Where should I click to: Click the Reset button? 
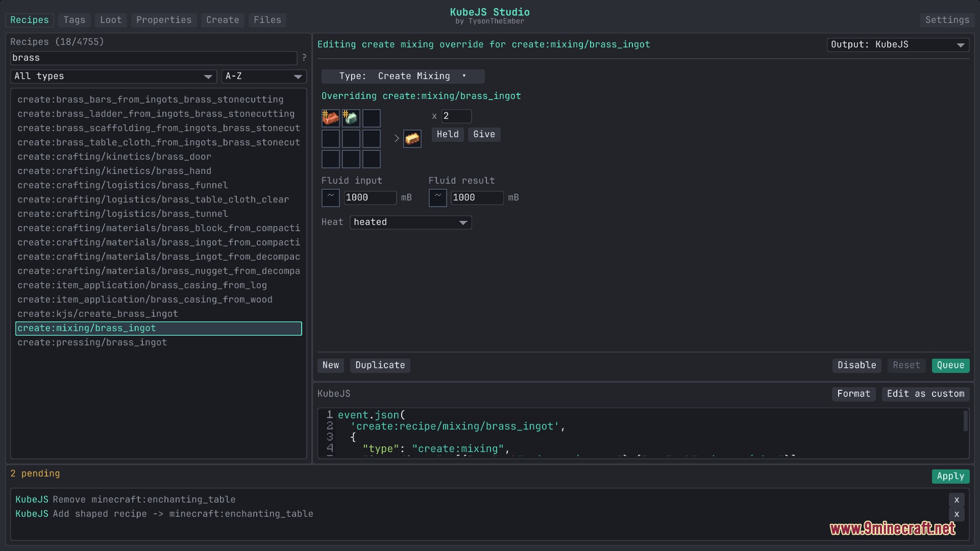pyautogui.click(x=906, y=366)
